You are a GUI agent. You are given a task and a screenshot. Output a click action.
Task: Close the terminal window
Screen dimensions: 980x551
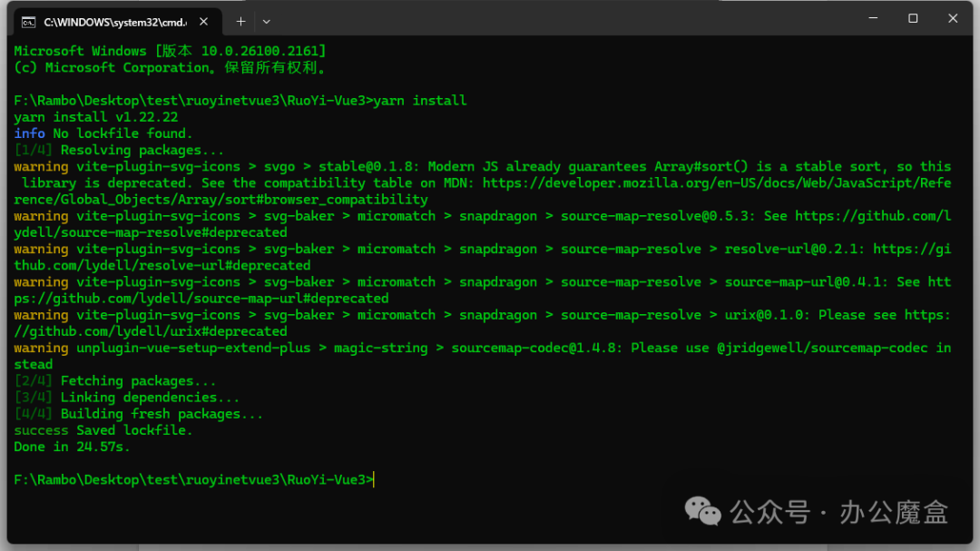(953, 18)
